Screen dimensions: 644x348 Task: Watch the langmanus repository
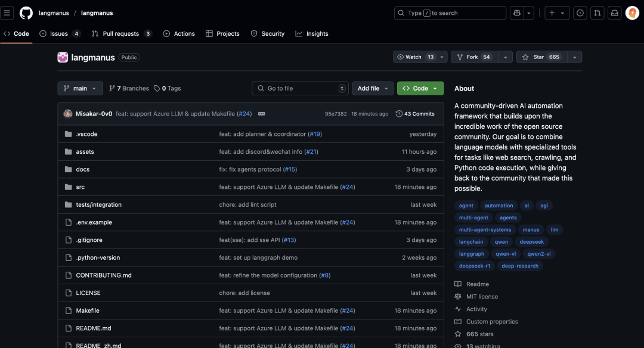[415, 57]
